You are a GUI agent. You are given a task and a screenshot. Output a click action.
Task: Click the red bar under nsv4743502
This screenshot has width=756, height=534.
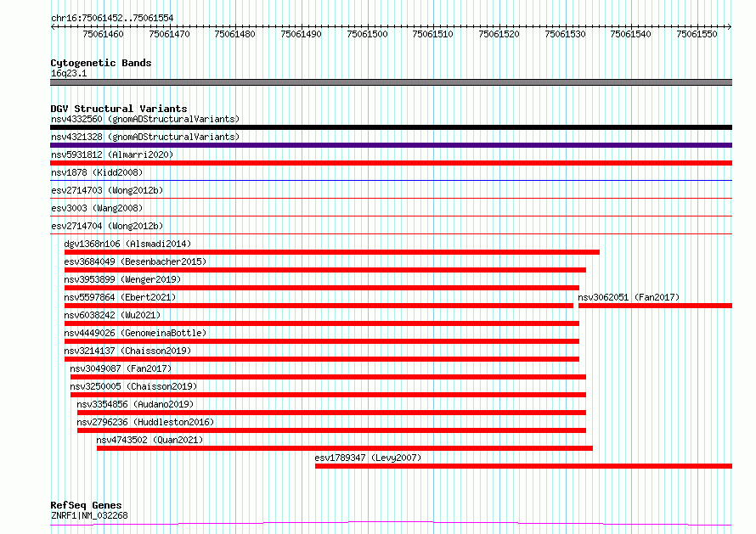[x=345, y=448]
